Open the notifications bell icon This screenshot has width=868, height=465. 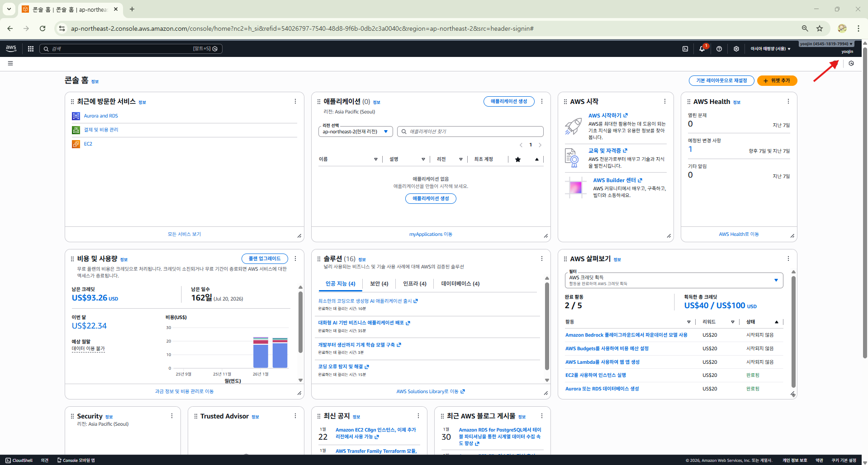pyautogui.click(x=702, y=49)
